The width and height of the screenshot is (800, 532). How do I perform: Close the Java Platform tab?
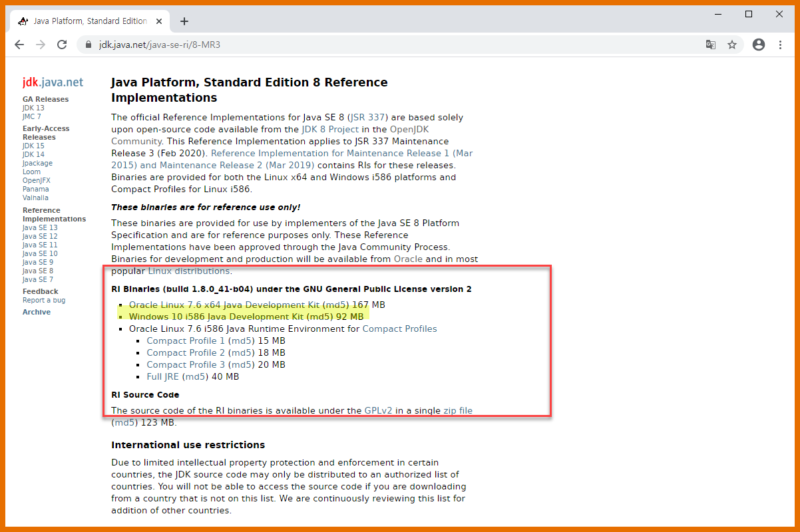(x=158, y=21)
